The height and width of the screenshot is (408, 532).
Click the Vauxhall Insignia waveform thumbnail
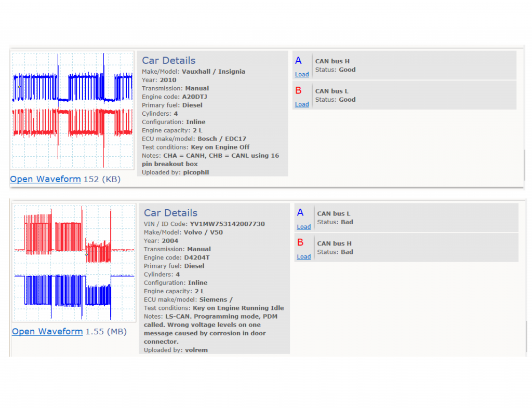pos(72,110)
